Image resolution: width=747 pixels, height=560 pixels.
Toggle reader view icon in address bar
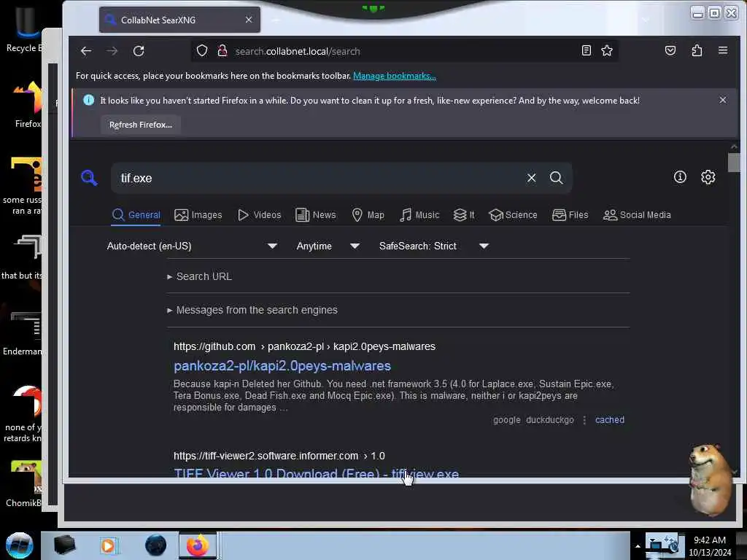point(586,50)
